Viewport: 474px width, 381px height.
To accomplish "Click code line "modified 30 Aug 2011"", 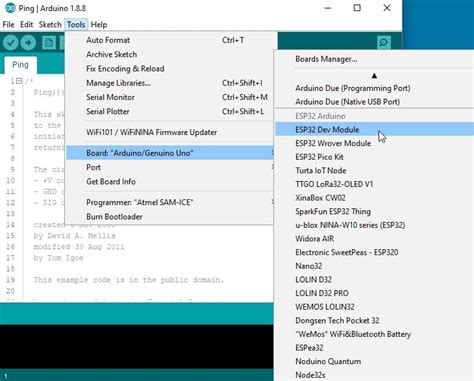I will pos(79,247).
